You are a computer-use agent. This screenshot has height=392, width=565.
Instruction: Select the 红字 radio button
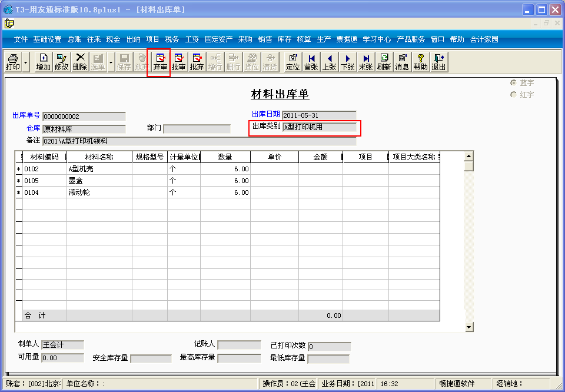pos(513,94)
